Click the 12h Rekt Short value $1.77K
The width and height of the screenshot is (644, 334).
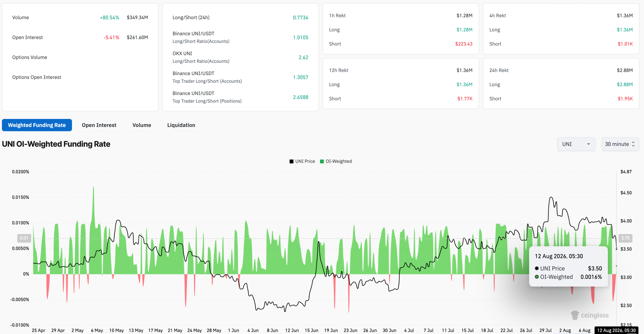point(465,99)
